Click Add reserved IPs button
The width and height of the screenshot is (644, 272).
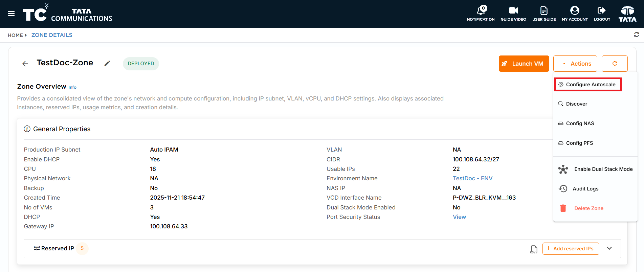571,249
